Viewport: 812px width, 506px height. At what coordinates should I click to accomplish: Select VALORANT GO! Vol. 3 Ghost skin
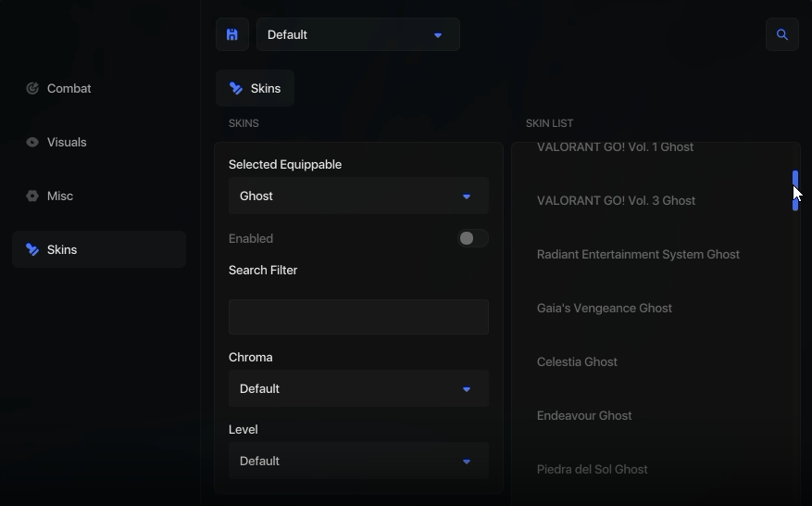(616, 200)
